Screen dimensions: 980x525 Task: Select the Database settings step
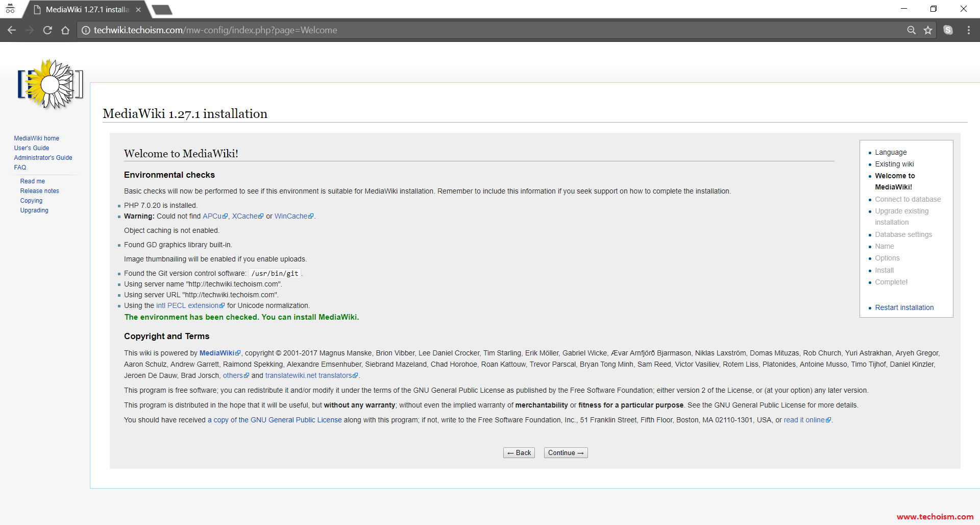click(x=903, y=234)
